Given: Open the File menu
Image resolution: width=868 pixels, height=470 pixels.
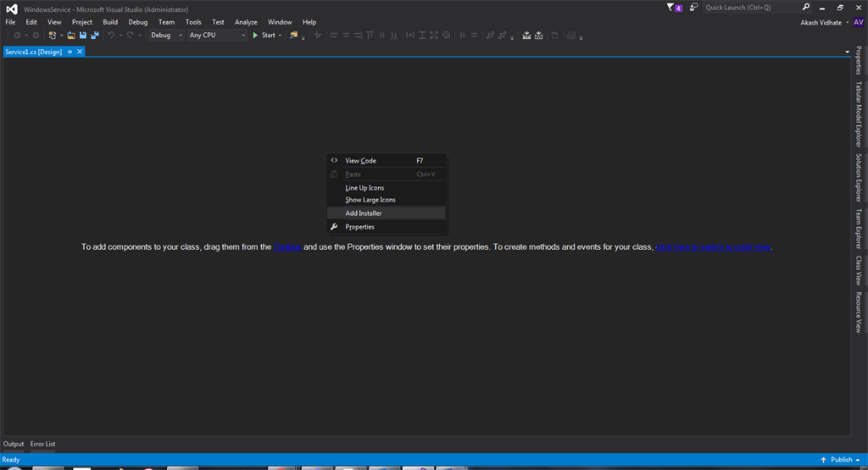Looking at the screenshot, I should [10, 22].
